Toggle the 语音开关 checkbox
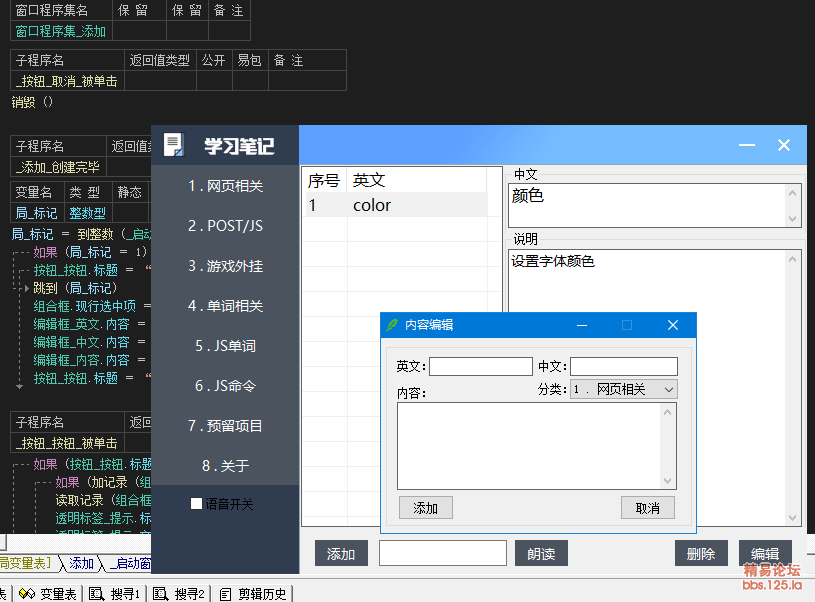The image size is (815, 602). (196, 504)
